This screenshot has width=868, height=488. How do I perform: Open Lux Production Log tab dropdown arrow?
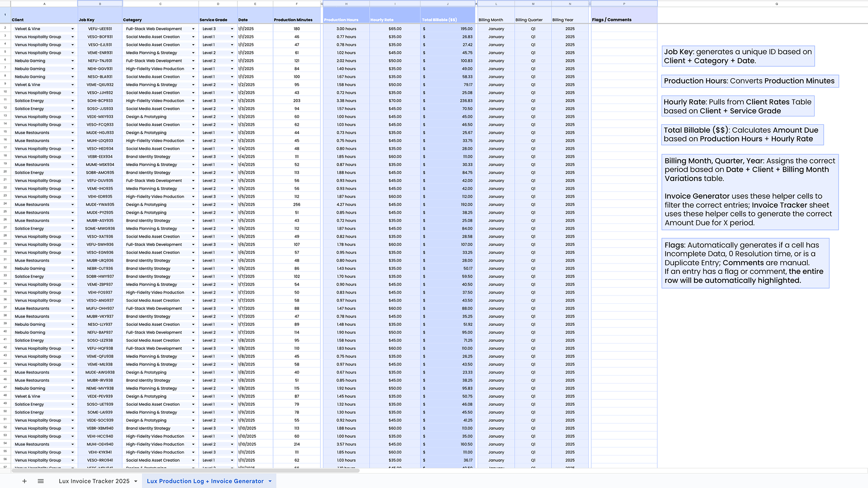[x=270, y=481]
